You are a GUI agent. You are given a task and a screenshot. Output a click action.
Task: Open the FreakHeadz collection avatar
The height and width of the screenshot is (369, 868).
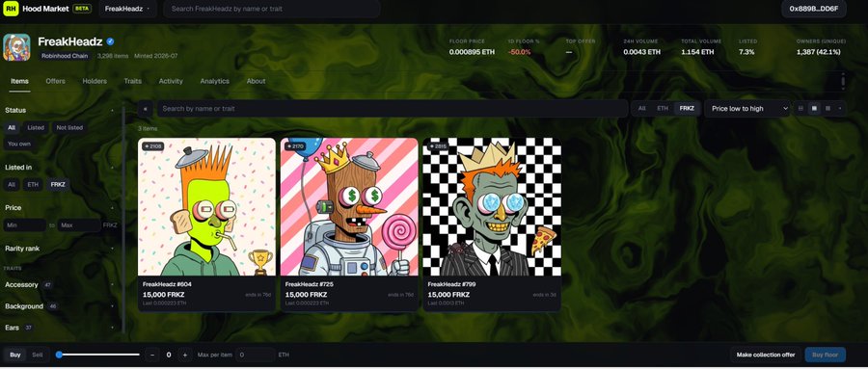[16, 47]
